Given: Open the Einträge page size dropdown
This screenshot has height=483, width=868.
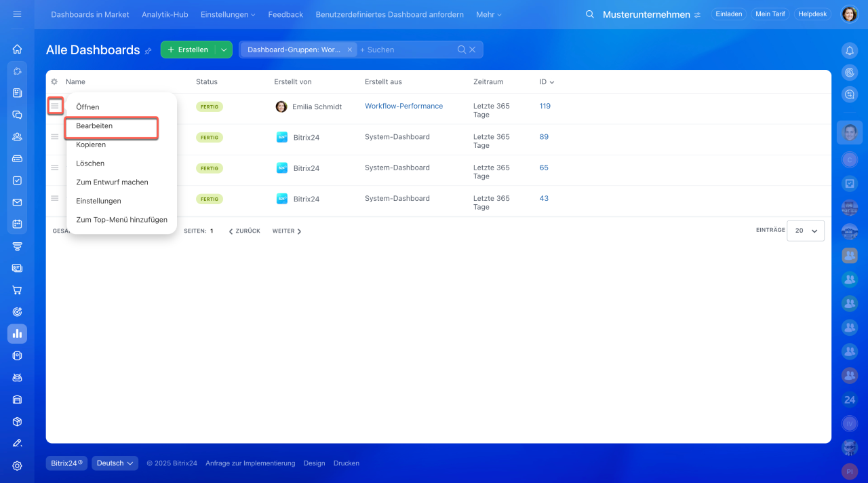Looking at the screenshot, I should click(x=806, y=231).
